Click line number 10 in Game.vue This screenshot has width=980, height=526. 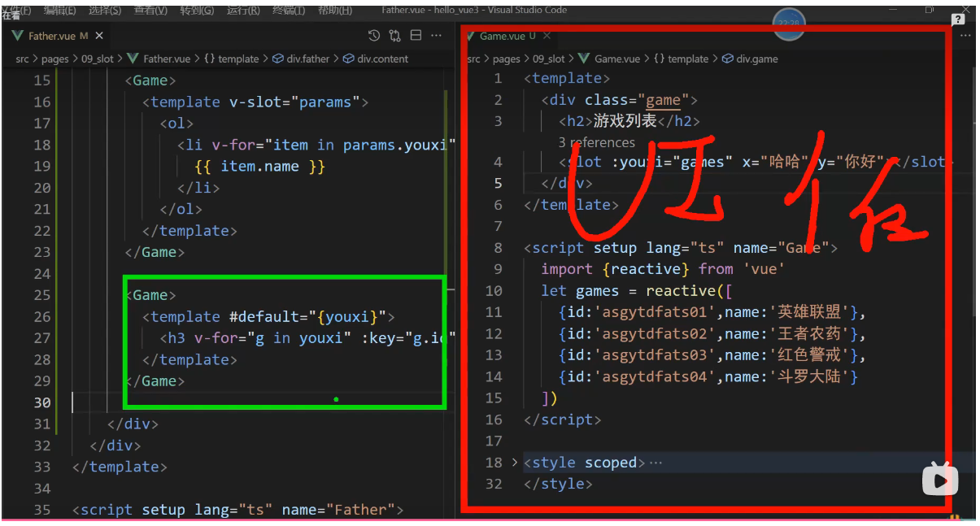point(494,290)
